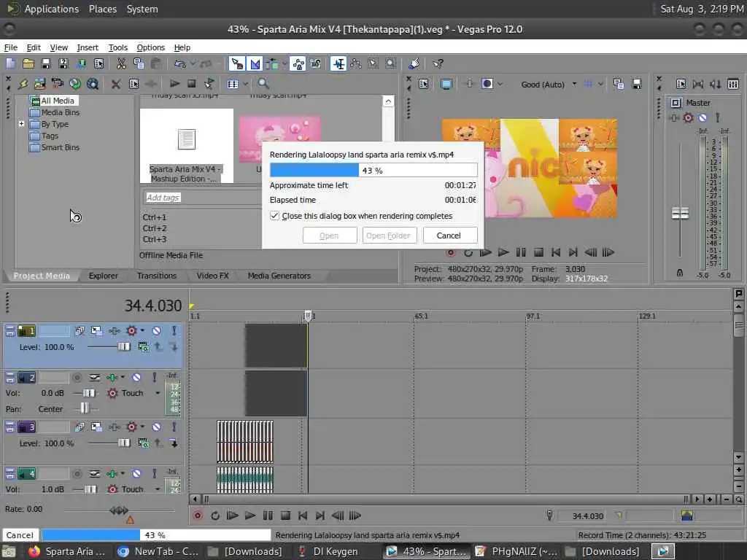Open the Insert menu
Image resolution: width=747 pixels, height=560 pixels.
click(x=88, y=47)
